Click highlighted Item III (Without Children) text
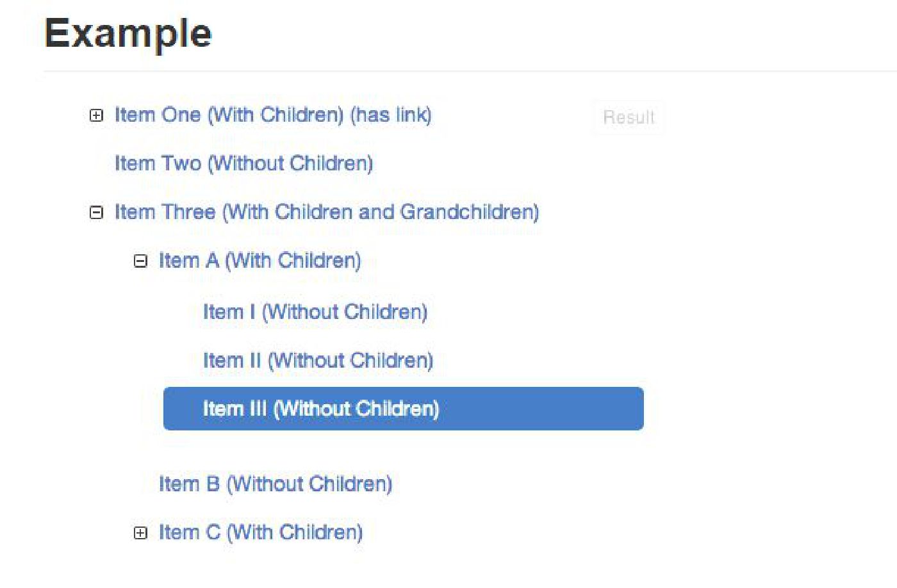Screen dimensions: 897x588 (320, 409)
